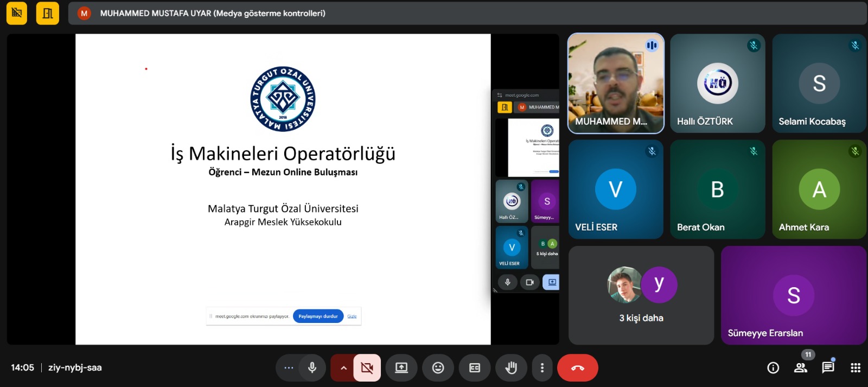This screenshot has height=387, width=868.
Task: Show the participants list icon
Action: 800,368
